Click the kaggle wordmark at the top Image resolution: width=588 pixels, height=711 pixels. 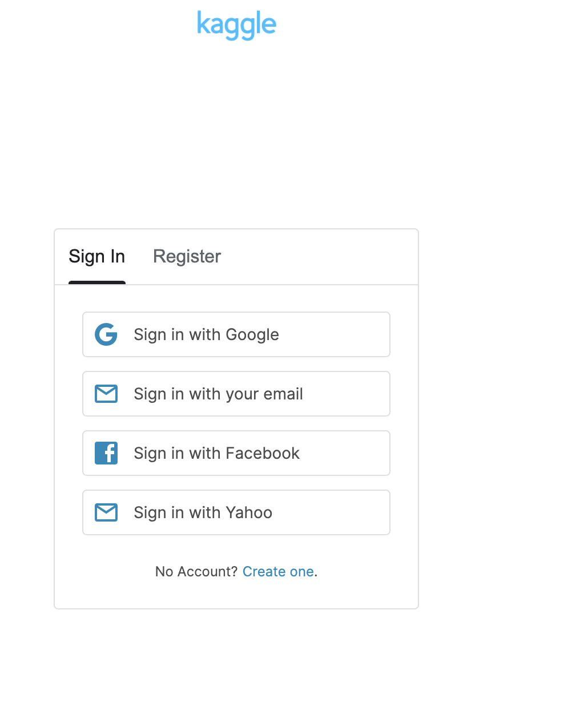pos(236,25)
